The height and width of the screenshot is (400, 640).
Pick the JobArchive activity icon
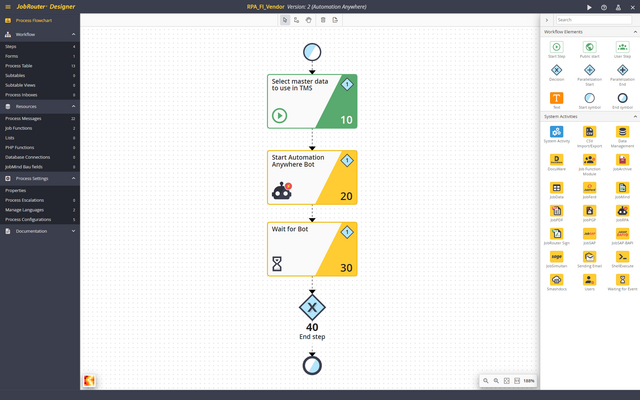pos(622,160)
